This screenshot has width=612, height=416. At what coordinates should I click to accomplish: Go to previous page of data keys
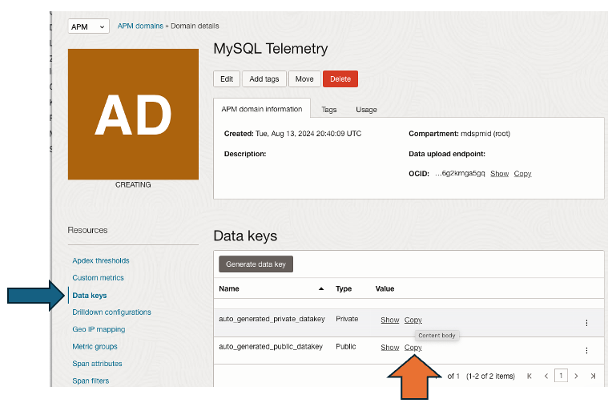(x=546, y=376)
